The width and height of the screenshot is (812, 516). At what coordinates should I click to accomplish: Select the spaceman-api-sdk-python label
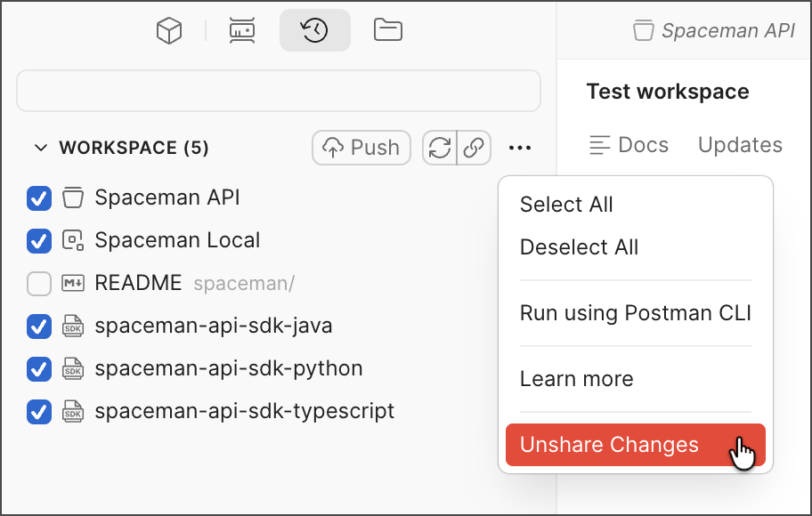coord(228,368)
